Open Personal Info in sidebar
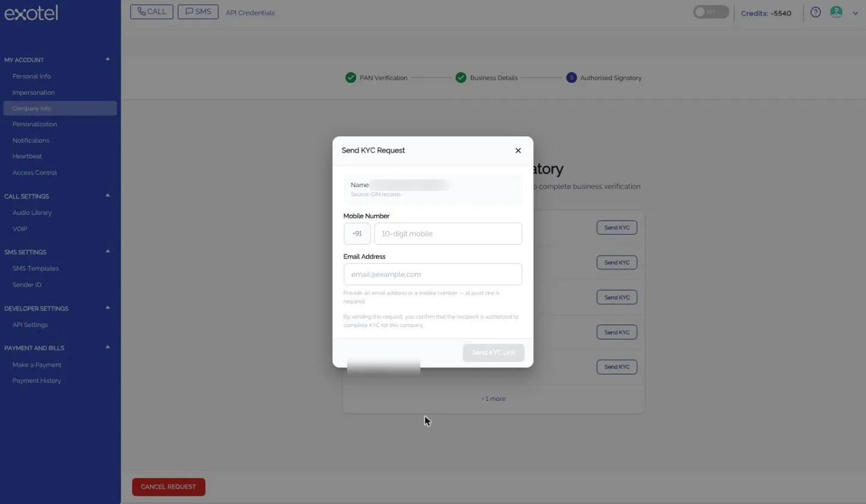866x504 pixels. 32,76
